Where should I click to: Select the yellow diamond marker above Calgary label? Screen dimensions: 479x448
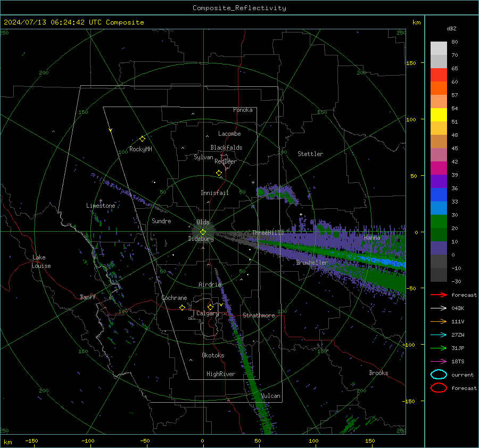coord(210,307)
